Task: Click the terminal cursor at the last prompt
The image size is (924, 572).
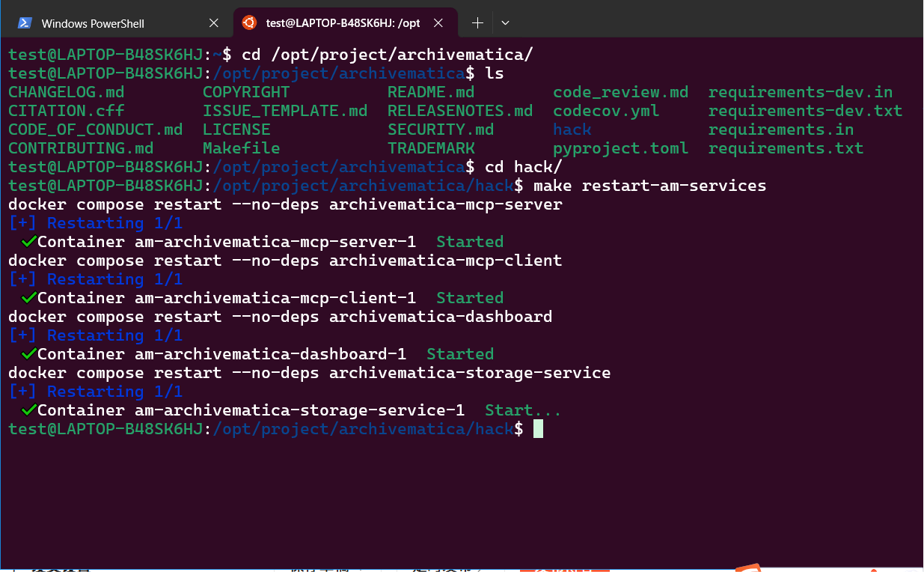Action: pos(538,429)
